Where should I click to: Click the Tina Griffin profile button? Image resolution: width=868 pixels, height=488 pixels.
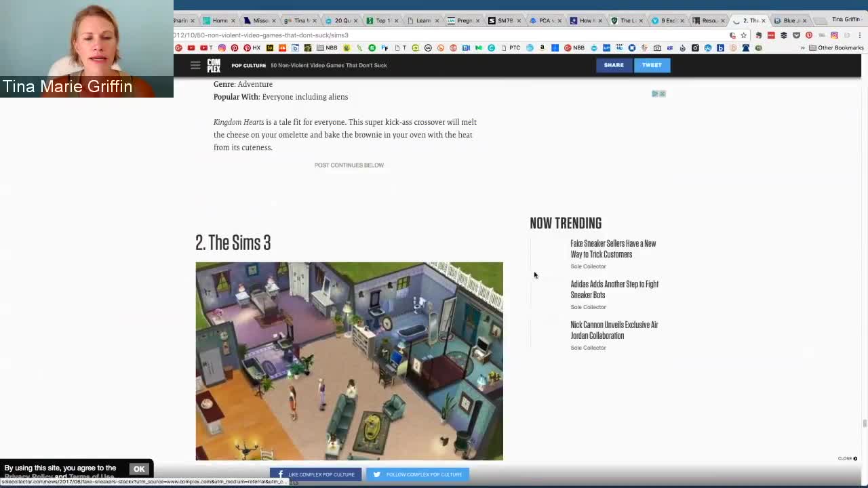(846, 19)
